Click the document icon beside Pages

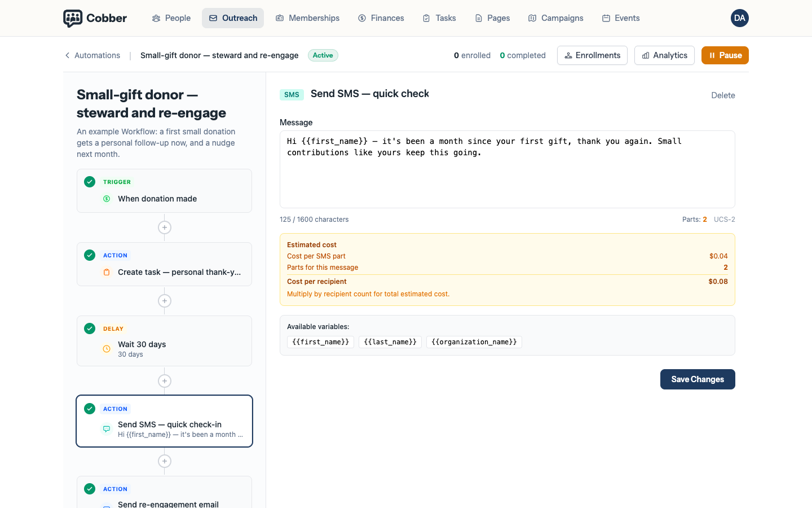click(x=479, y=18)
